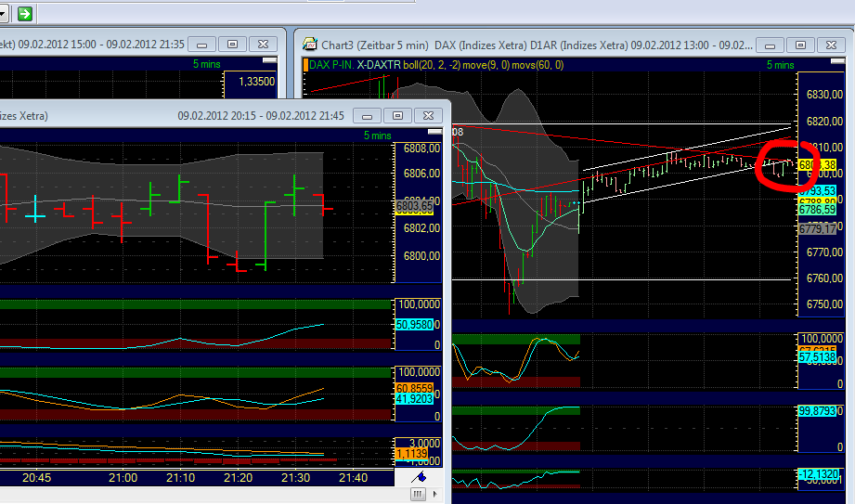This screenshot has height=504, width=855.
Task: Minimize the Chart3 DAX window
Action: pyautogui.click(x=769, y=45)
